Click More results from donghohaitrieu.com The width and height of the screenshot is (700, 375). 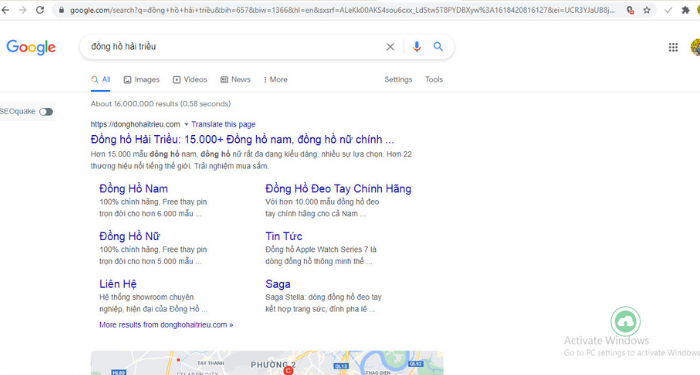[x=166, y=325]
